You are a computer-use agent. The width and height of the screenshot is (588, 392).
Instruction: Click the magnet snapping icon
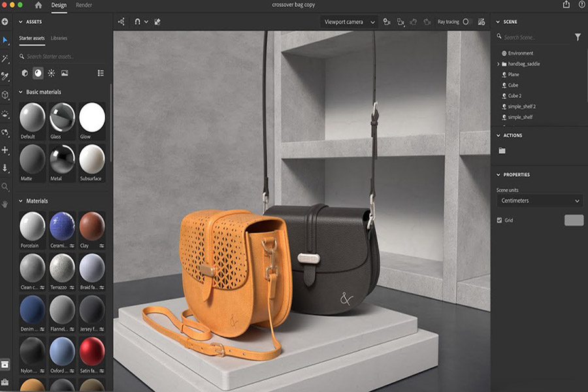tap(137, 22)
